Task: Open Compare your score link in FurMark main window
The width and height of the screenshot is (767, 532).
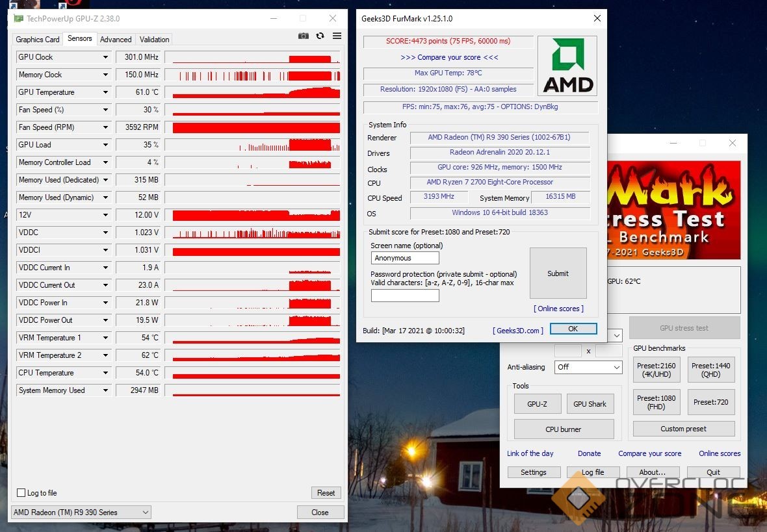Action: [649, 453]
